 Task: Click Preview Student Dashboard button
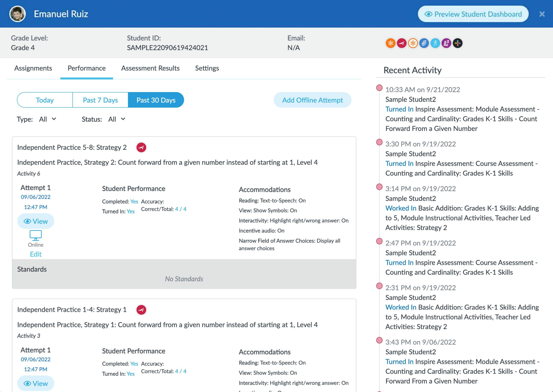(473, 14)
